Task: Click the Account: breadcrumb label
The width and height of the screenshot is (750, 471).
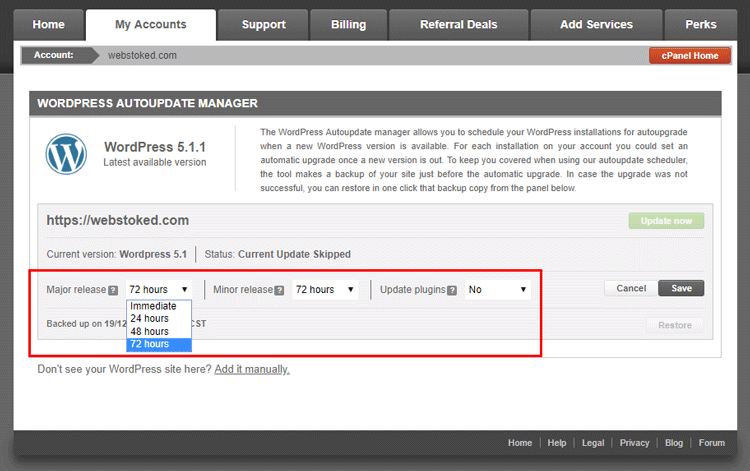Action: click(x=54, y=55)
